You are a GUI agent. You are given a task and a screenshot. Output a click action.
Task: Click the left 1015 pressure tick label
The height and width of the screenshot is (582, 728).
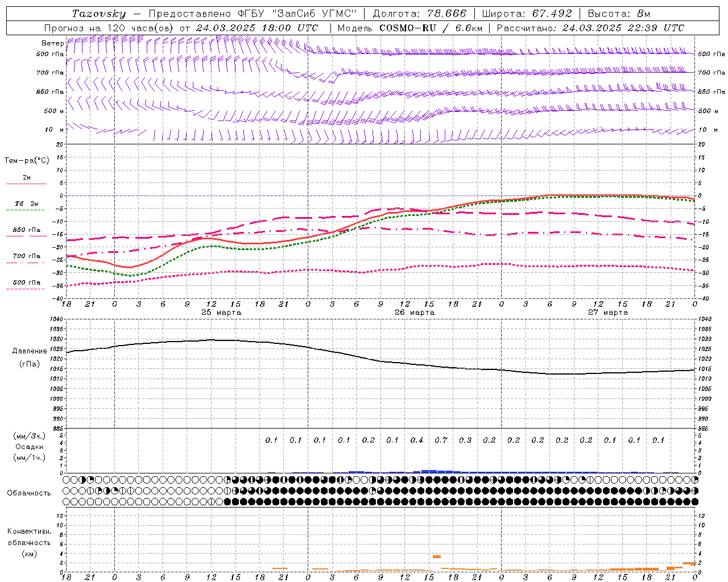(x=56, y=369)
